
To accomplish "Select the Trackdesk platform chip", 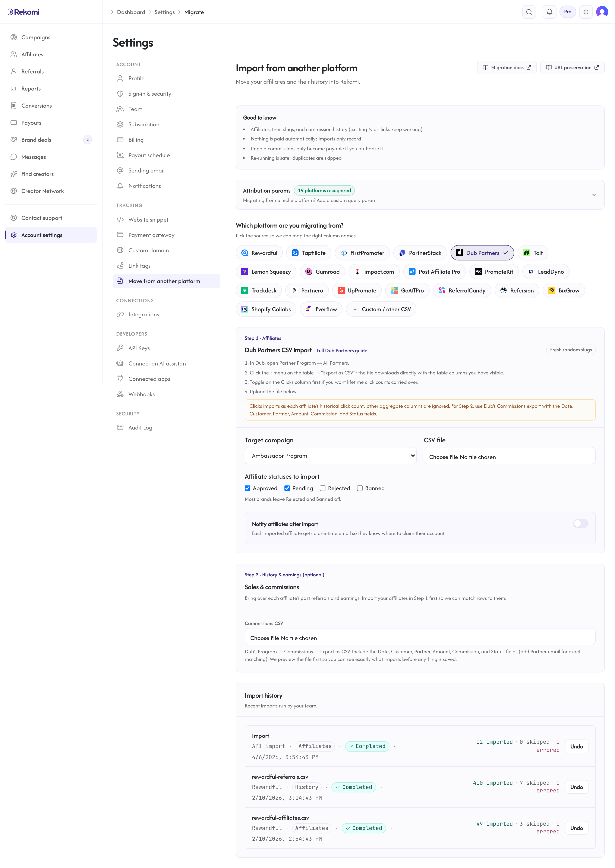I will pyautogui.click(x=259, y=290).
